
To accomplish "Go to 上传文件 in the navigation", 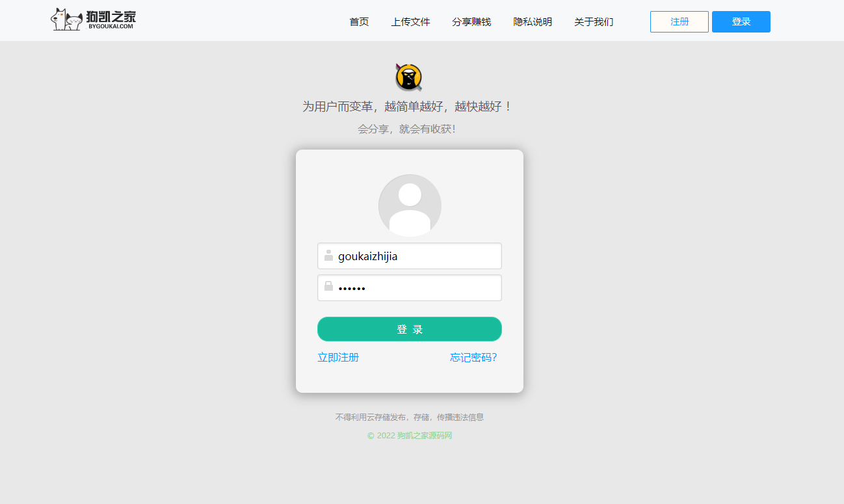I will [410, 21].
